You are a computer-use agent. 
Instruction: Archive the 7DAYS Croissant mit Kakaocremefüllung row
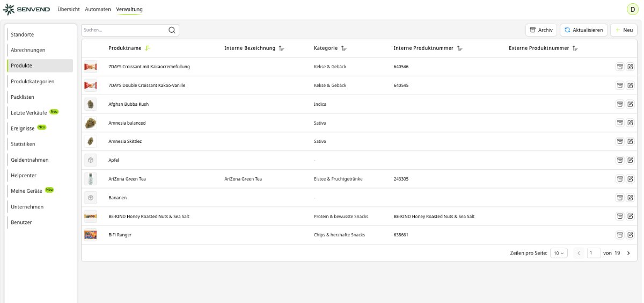[619, 67]
